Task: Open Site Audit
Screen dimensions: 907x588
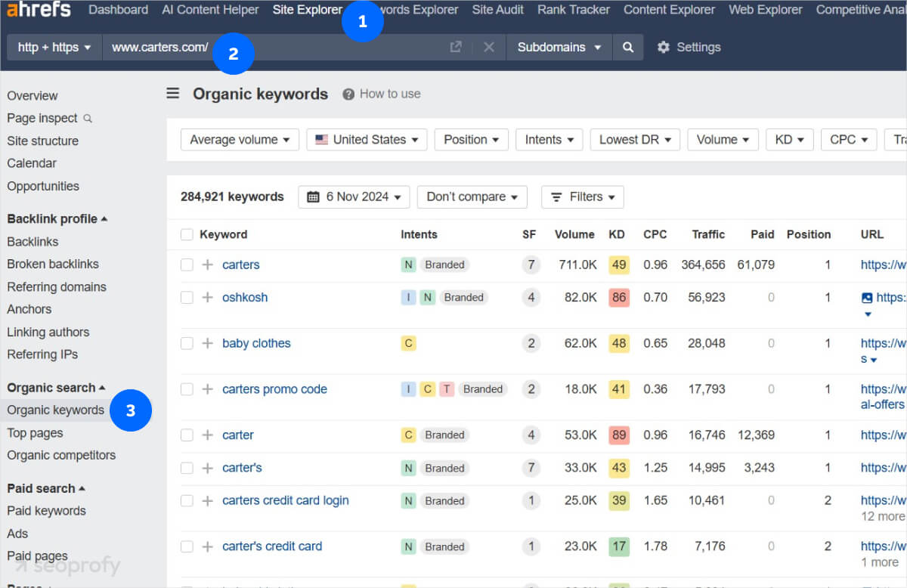Action: 498,10
